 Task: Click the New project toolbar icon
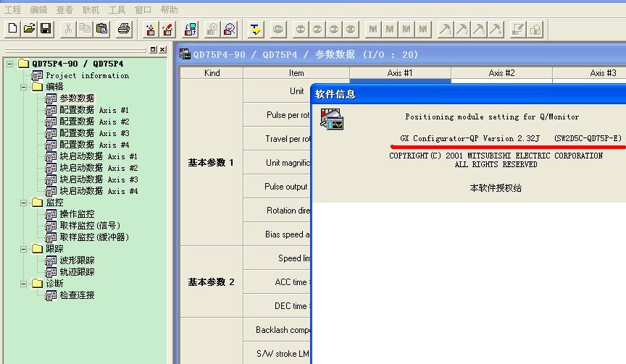(12, 29)
